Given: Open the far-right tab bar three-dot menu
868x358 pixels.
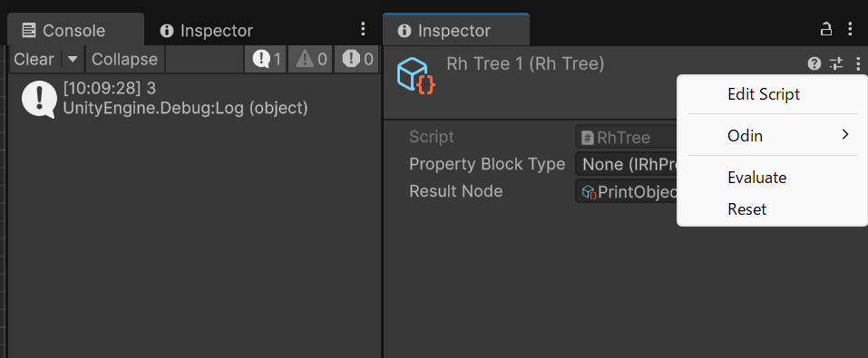Looking at the screenshot, I should click(x=851, y=29).
